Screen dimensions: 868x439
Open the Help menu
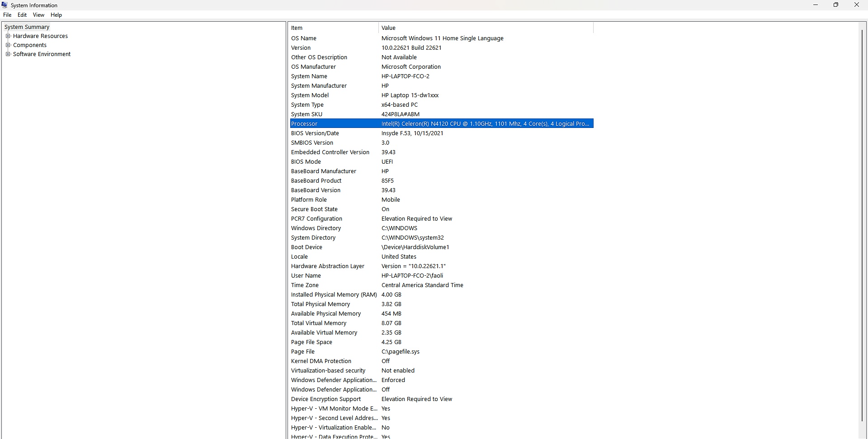point(56,14)
